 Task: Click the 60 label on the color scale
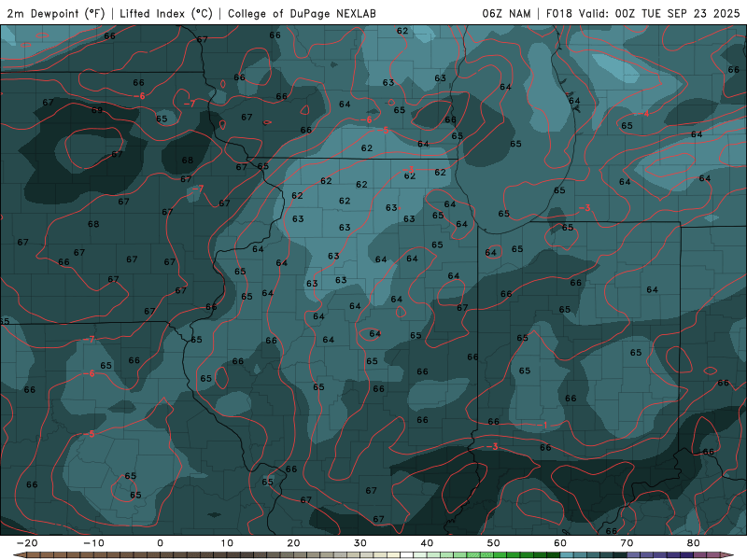[x=560, y=543]
